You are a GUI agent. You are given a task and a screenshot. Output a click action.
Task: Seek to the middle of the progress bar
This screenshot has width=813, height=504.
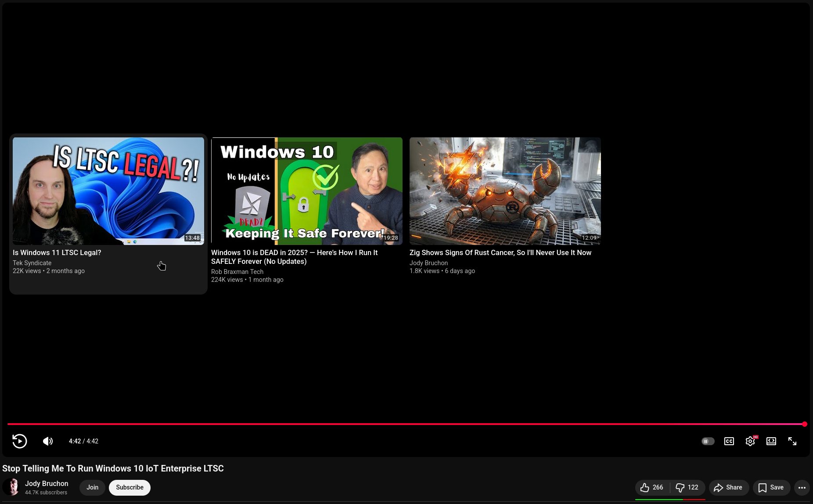point(406,424)
